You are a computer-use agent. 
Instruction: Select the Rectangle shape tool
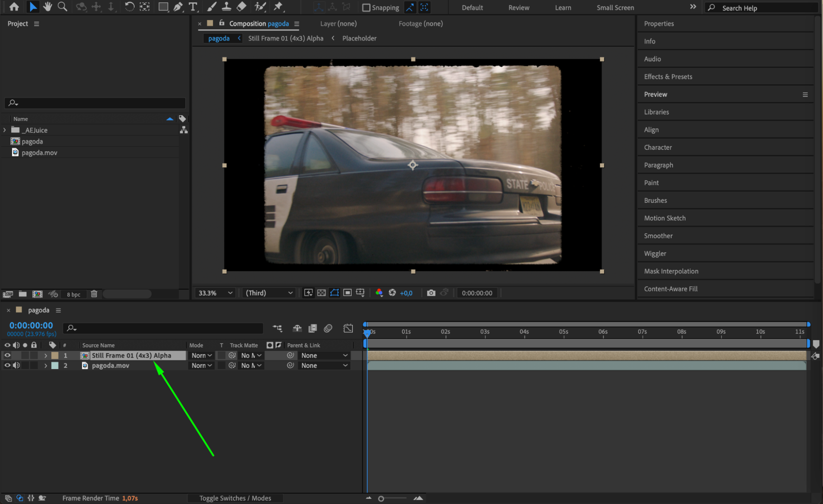click(163, 7)
